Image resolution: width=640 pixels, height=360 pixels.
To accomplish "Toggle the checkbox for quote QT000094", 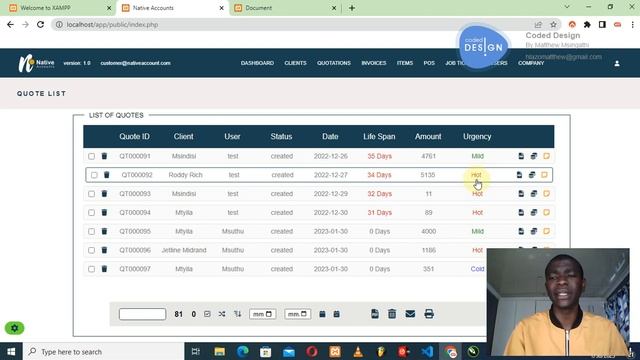I will pos(91,212).
